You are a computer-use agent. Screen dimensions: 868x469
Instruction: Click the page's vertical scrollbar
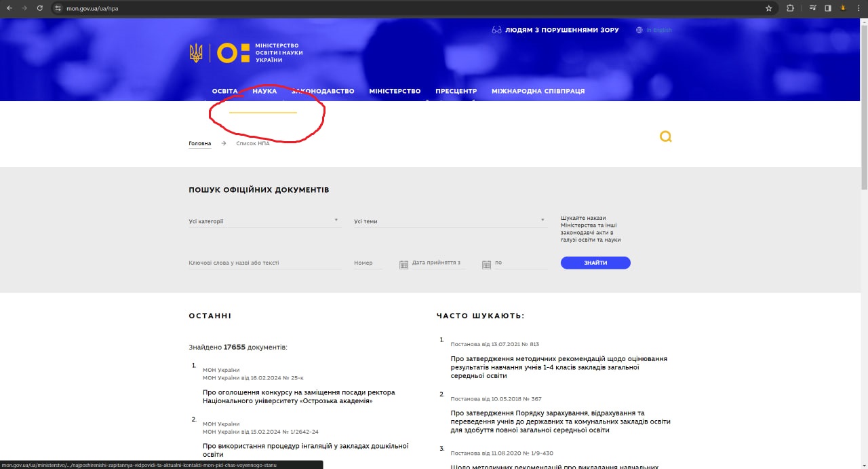pos(863,102)
